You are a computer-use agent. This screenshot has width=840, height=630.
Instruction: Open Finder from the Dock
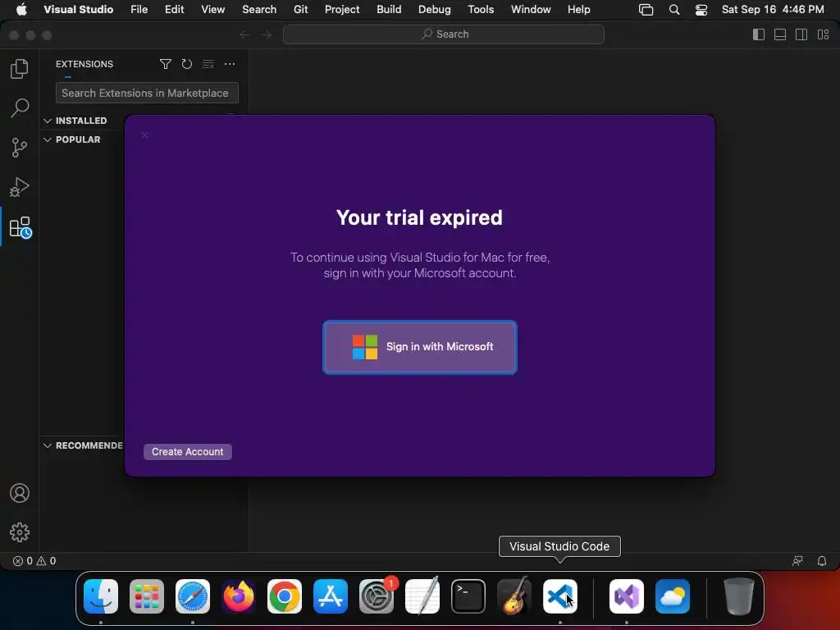(101, 596)
